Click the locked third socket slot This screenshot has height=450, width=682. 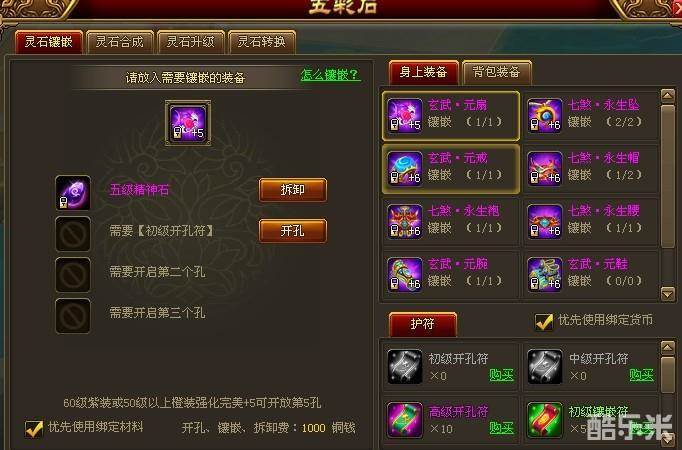pyautogui.click(x=73, y=316)
